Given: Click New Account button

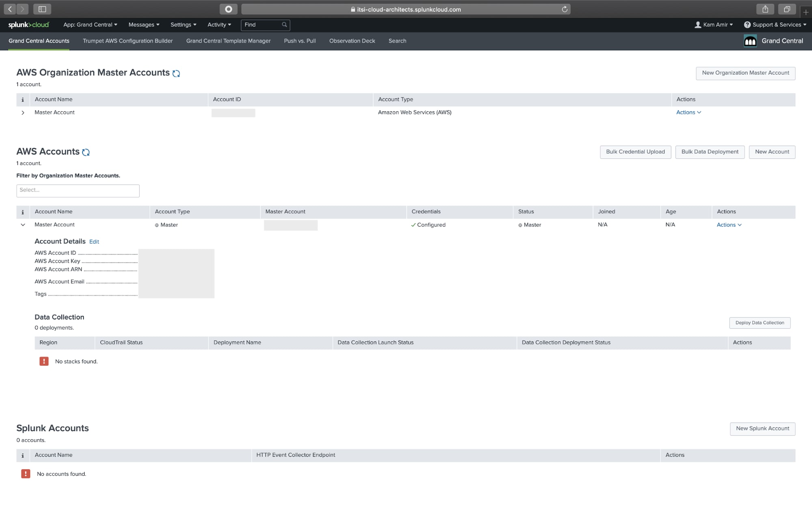Looking at the screenshot, I should (x=772, y=152).
